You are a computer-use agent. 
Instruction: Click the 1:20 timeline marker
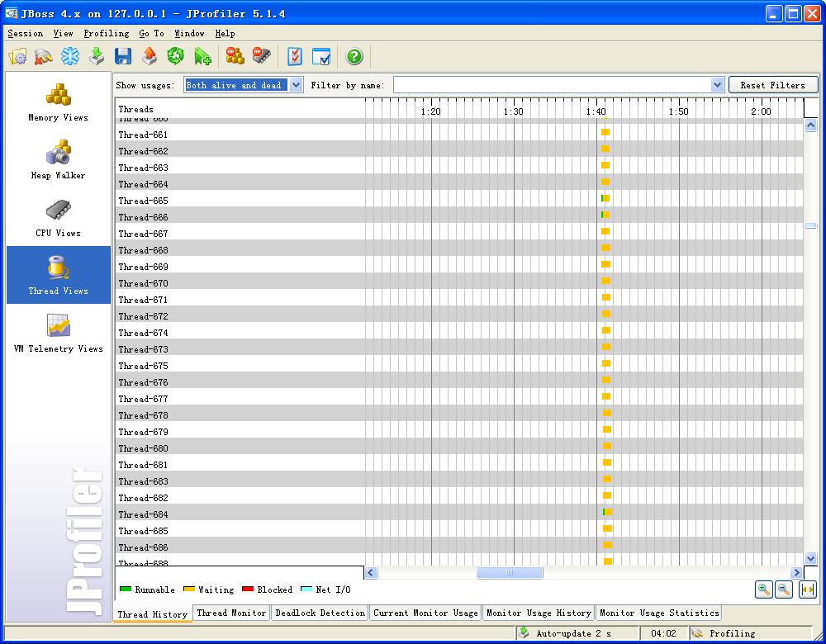[430, 111]
